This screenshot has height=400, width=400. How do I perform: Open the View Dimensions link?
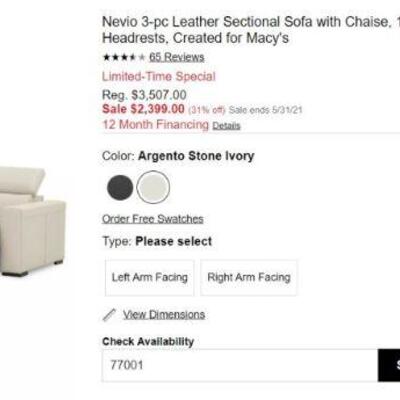[164, 315]
